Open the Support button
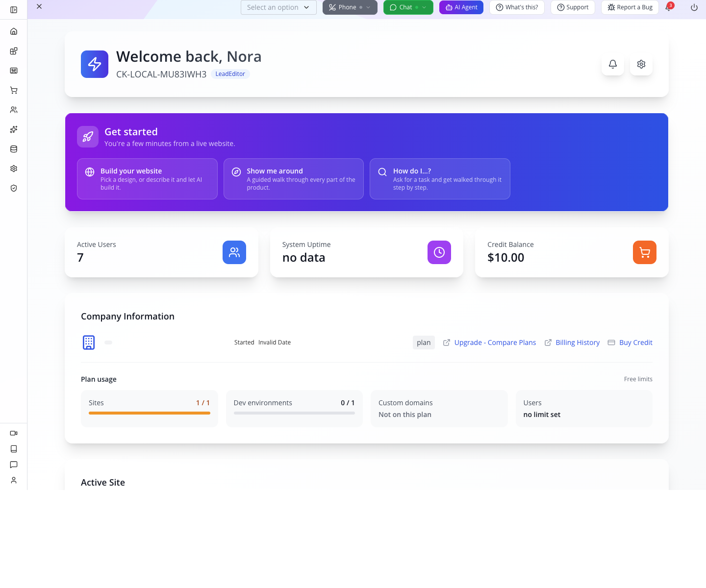 pos(573,7)
